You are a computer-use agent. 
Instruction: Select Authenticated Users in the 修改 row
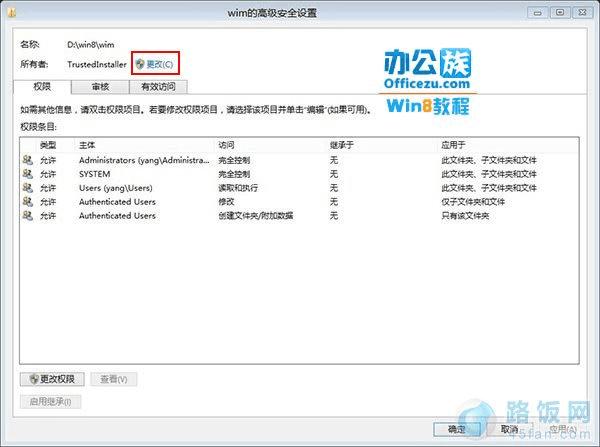(x=117, y=202)
